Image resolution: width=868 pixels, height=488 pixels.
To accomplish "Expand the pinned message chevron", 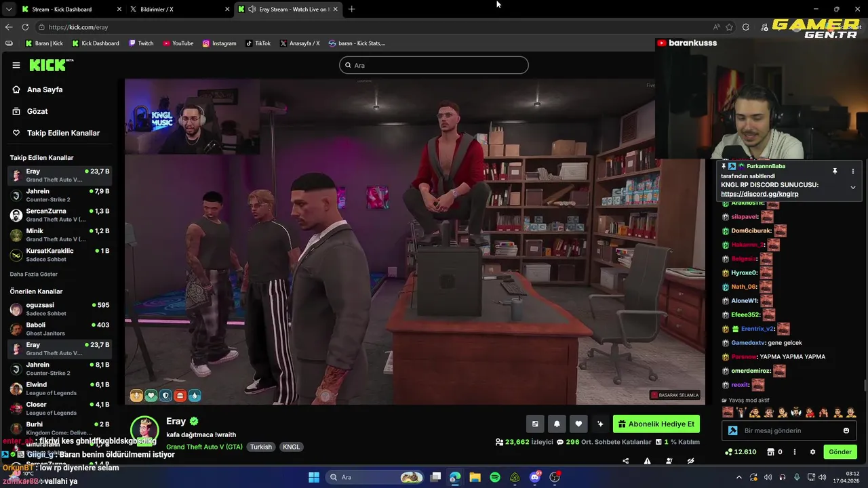I will coord(853,188).
